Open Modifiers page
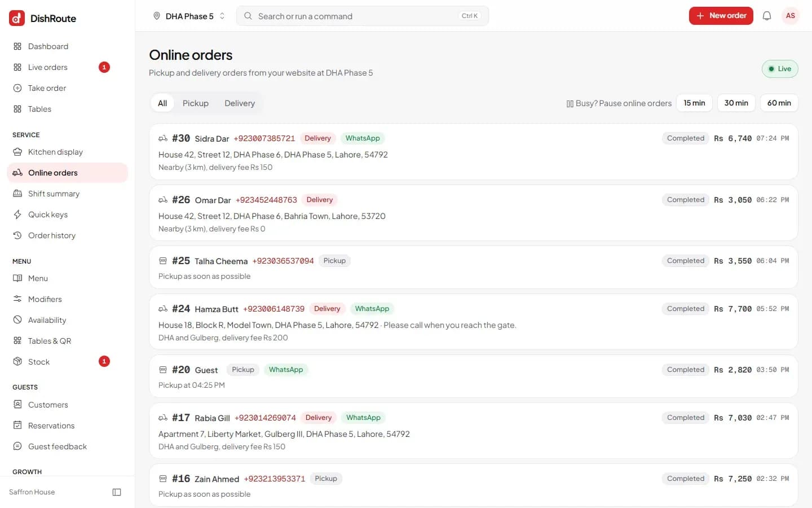 [68, 299]
